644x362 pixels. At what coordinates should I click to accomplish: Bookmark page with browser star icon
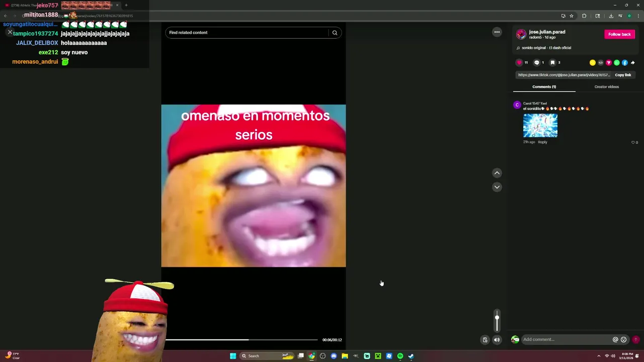572,16
